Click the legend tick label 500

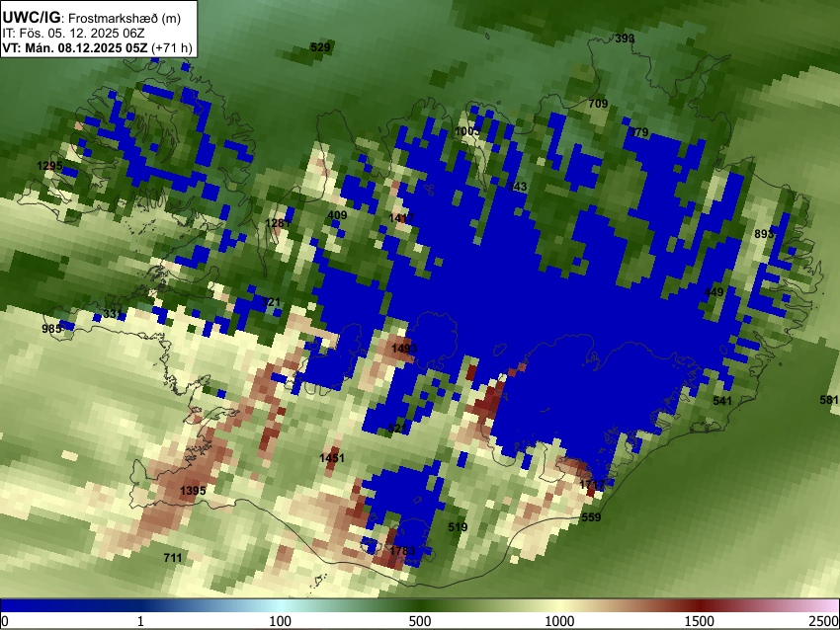coord(420,621)
